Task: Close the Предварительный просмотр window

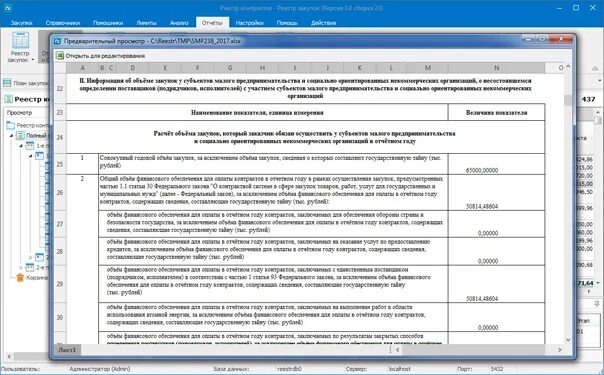Action: pos(562,39)
